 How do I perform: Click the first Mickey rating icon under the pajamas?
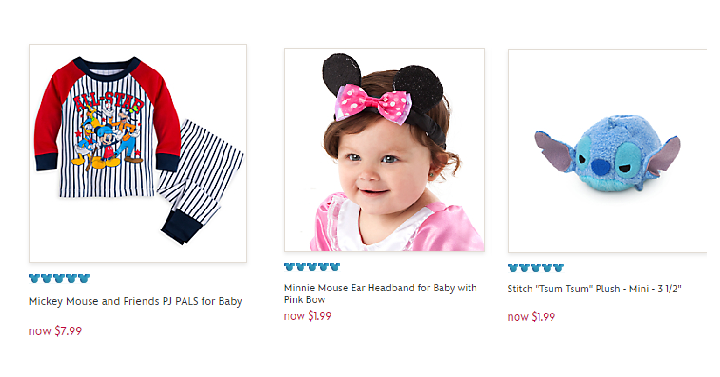click(x=34, y=278)
